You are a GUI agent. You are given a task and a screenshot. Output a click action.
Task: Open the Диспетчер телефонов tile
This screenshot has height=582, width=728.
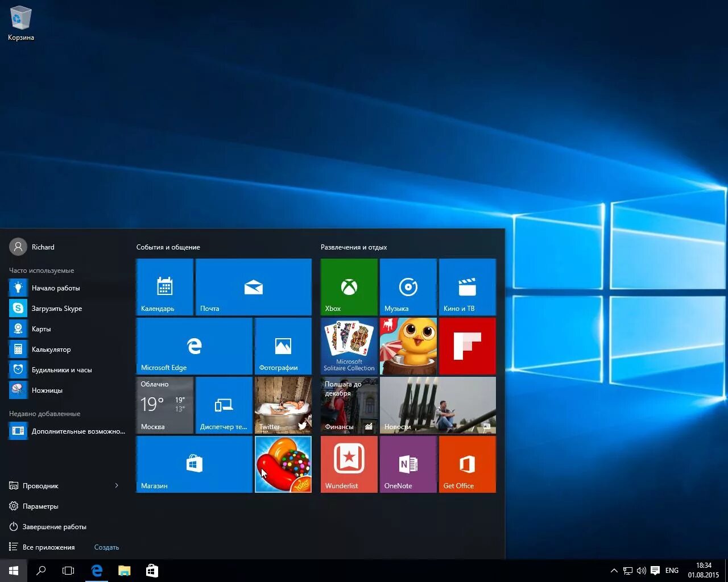224,405
